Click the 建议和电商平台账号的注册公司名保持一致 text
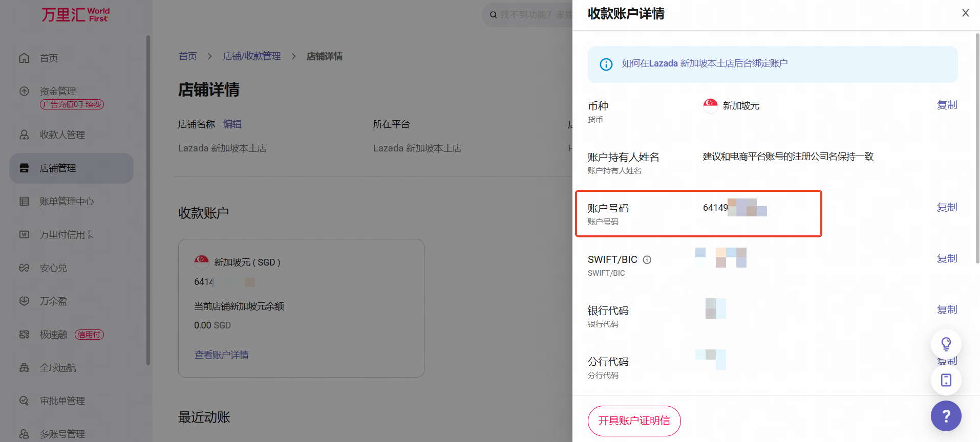The width and height of the screenshot is (980, 442). pos(789,157)
